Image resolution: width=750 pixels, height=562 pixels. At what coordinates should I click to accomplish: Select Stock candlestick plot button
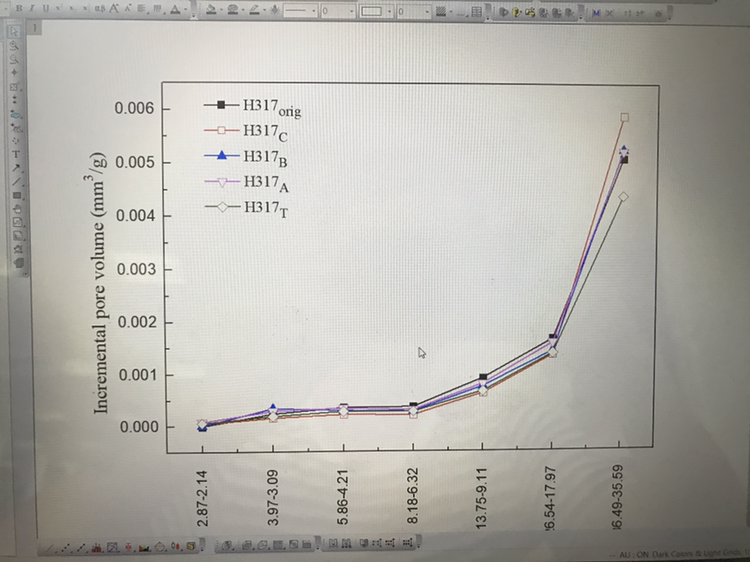176,545
